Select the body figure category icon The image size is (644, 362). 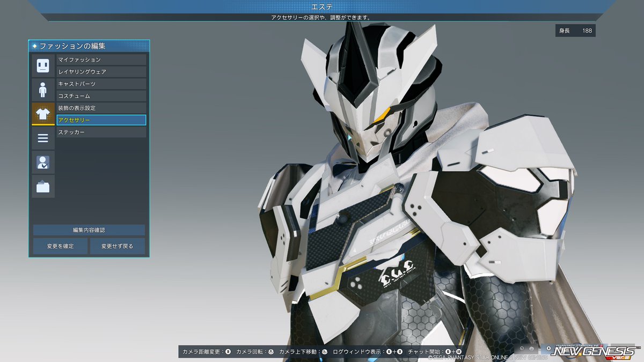click(x=43, y=89)
